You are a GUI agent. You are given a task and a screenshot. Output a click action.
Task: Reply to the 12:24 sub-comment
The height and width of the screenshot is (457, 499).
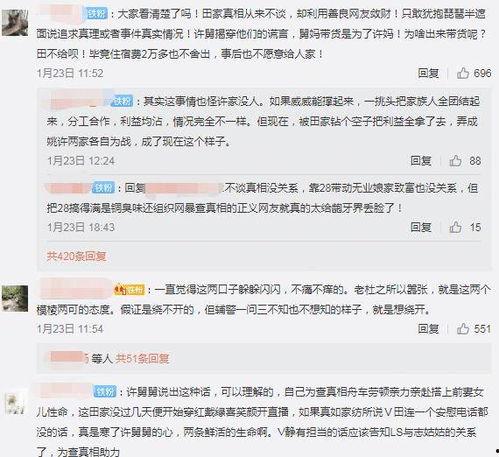[421, 161]
